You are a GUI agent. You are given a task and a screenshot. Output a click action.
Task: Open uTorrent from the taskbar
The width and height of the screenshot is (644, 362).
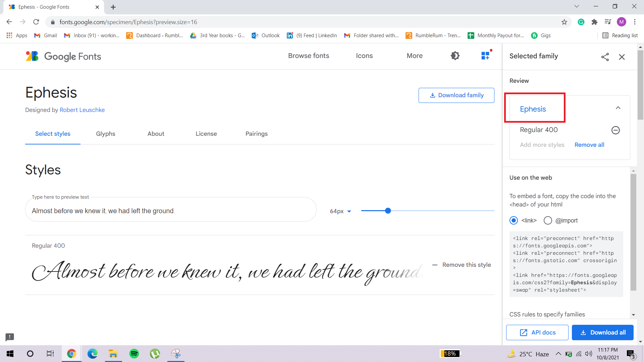pos(155,354)
